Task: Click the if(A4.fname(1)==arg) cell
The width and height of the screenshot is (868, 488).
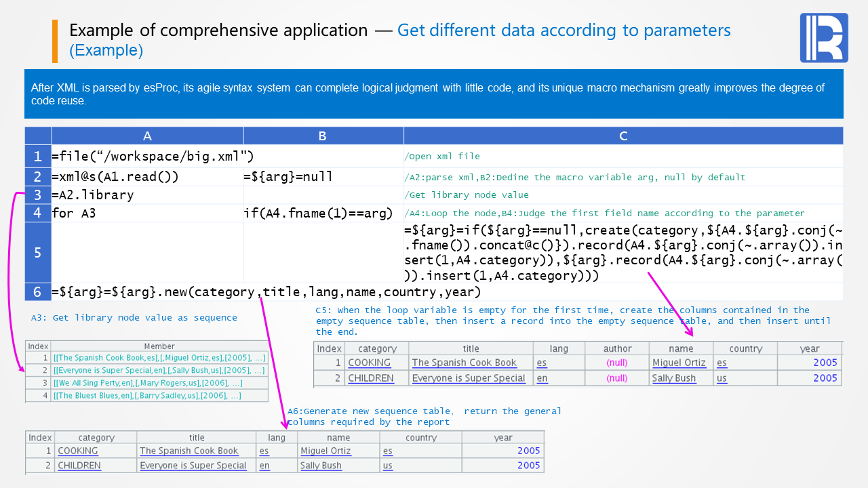Action: [x=323, y=213]
